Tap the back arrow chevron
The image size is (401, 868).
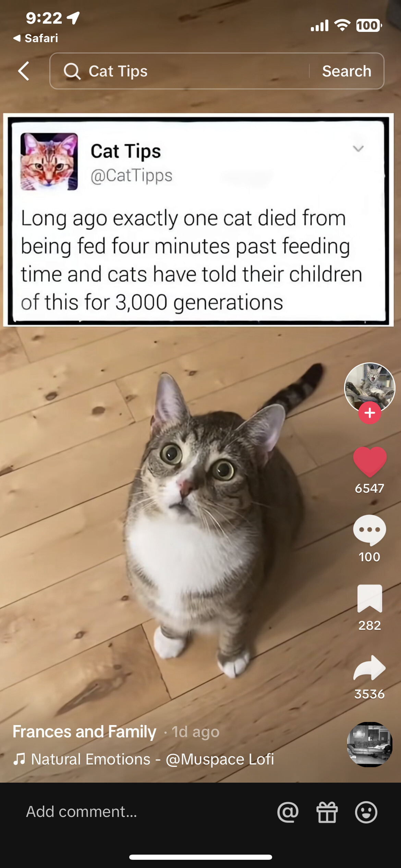point(24,71)
